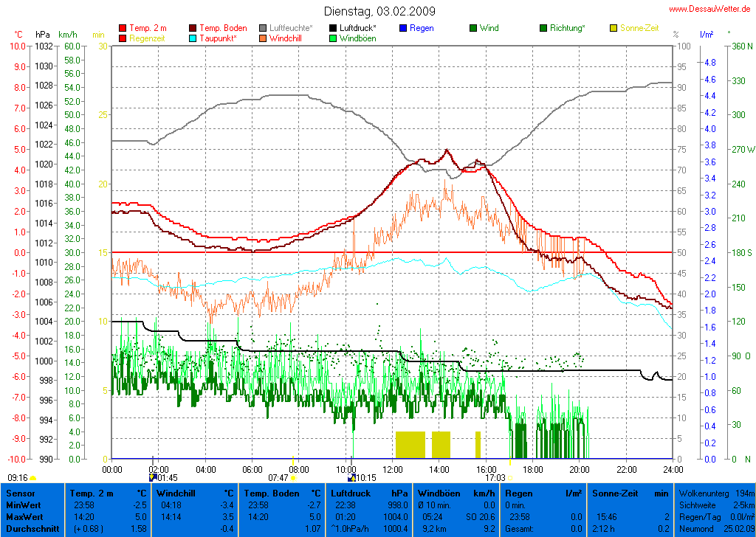This screenshot has width=756, height=537.
Task: Select the Windchill column header in table
Action: pyautogui.click(x=177, y=493)
